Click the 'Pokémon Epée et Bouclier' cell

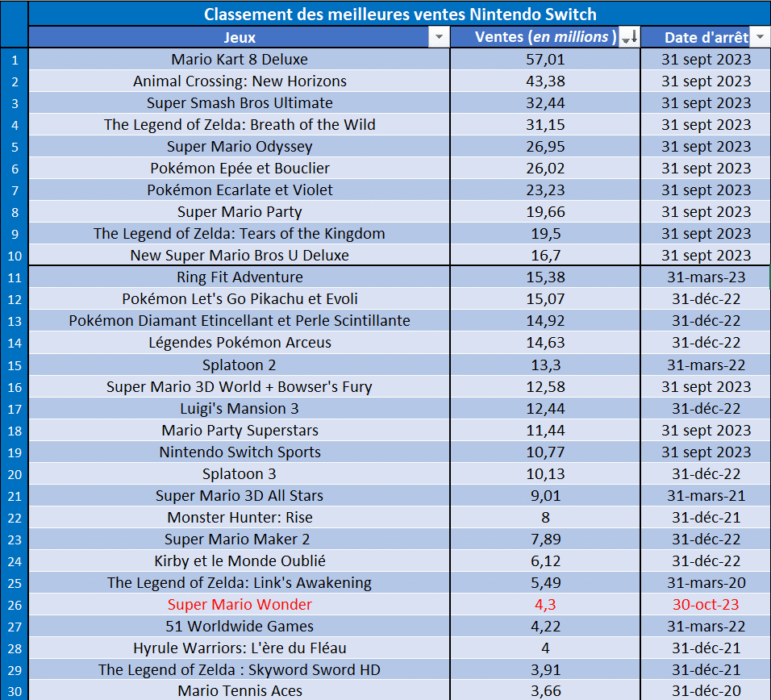[240, 168]
